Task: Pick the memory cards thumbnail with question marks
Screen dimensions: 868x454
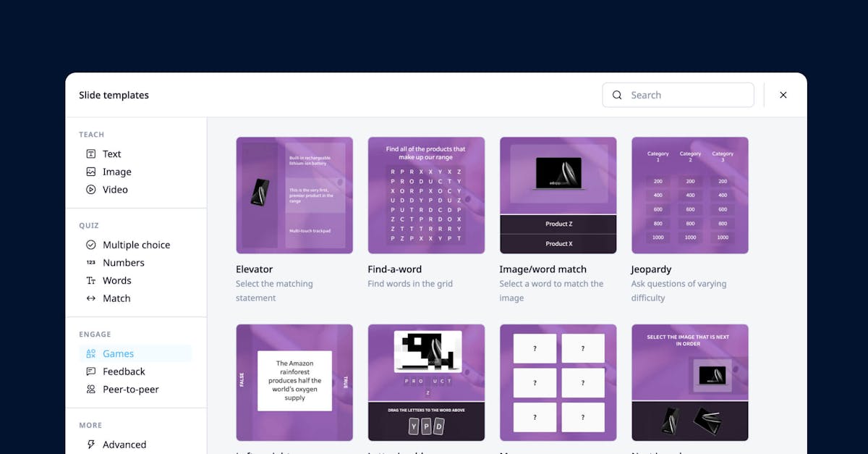Action: pos(558,382)
